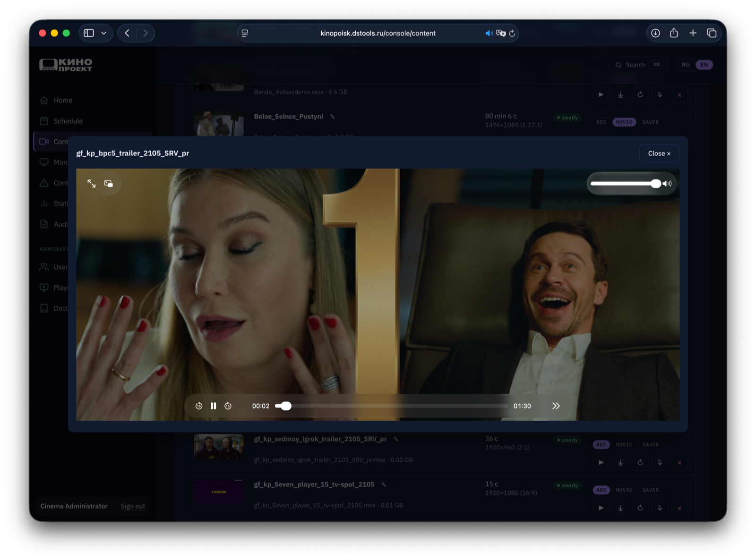Play the Banda_Autsayderov.mov preview
Image resolution: width=756 pixels, height=560 pixels.
click(601, 95)
